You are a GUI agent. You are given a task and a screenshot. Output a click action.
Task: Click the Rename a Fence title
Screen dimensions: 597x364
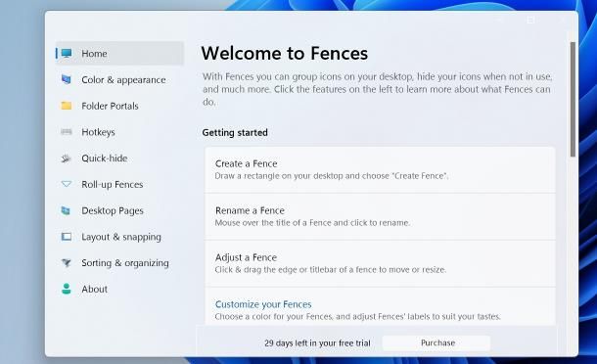250,210
